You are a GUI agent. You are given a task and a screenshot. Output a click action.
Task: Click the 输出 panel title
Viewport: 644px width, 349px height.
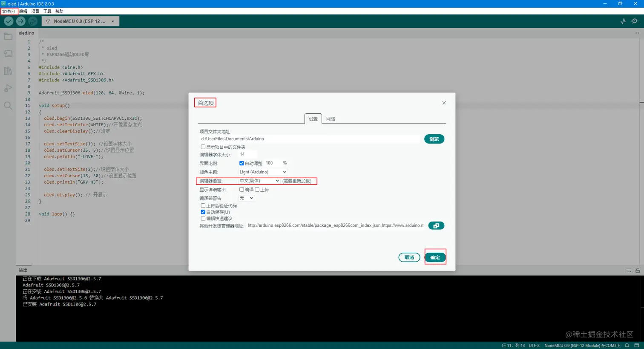pyautogui.click(x=23, y=270)
